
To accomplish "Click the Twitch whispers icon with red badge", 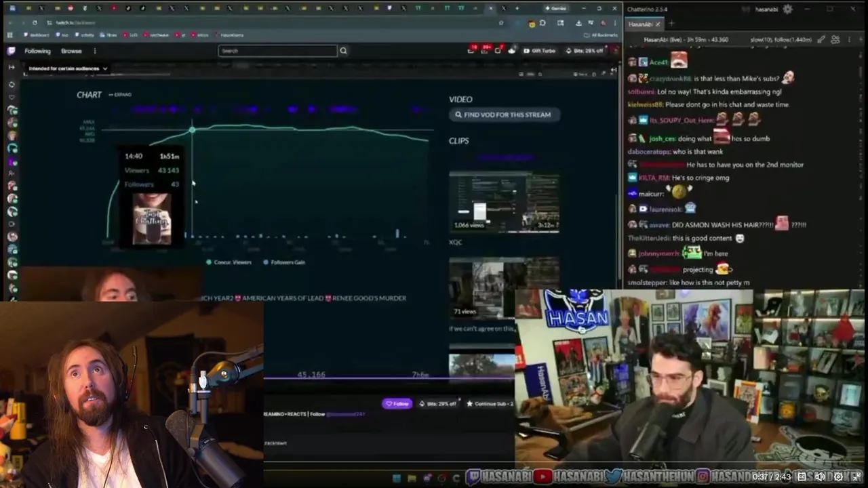I will click(499, 51).
